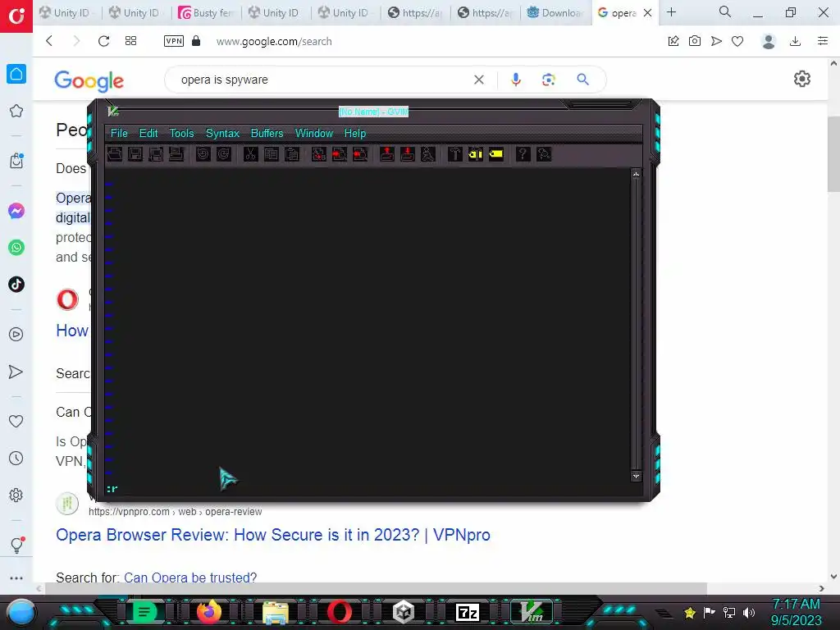Click the Copy icon in GVim toolbar
Screen dimensions: 840x630
(x=271, y=154)
